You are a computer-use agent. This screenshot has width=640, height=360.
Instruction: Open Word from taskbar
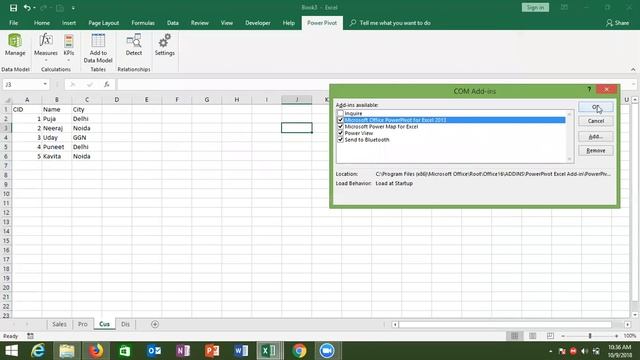pyautogui.click(x=241, y=351)
